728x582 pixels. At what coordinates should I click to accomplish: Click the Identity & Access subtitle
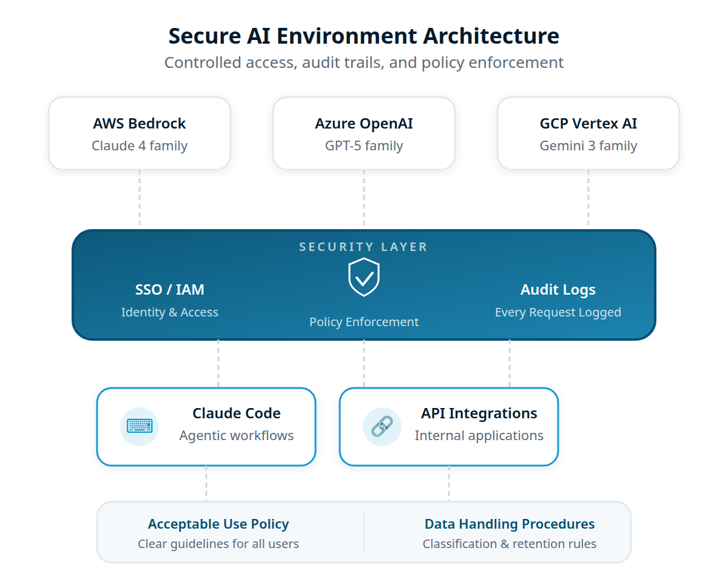[170, 312]
